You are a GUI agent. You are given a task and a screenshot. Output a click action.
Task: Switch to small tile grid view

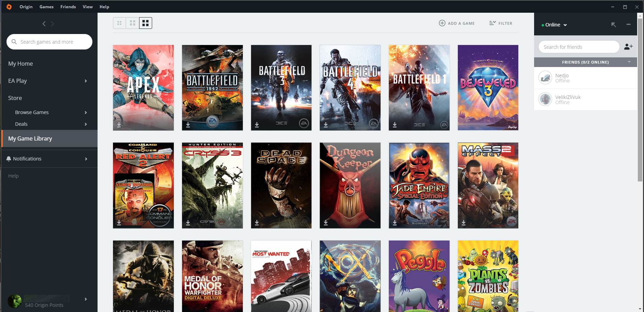(119, 23)
